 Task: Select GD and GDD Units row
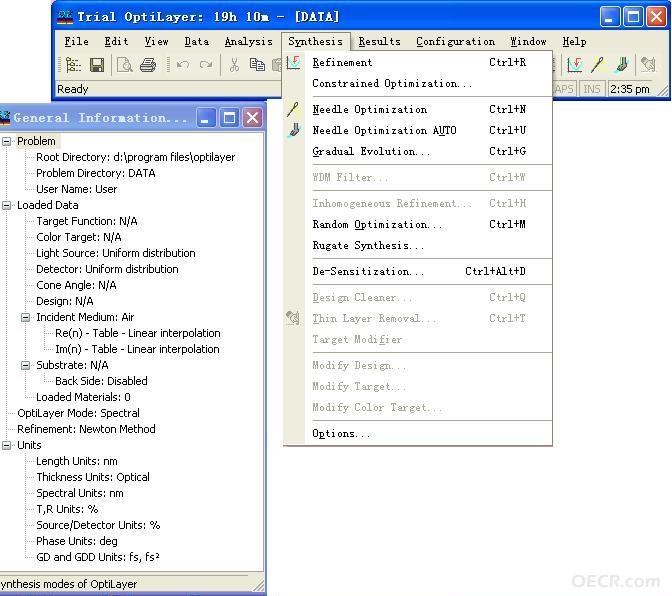coord(98,557)
